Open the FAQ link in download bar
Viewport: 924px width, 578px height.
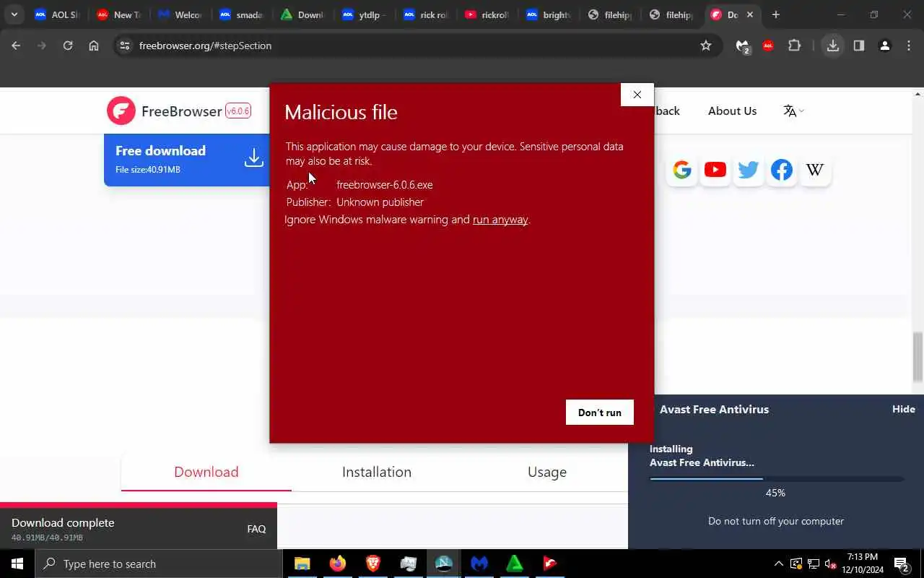[x=256, y=529]
